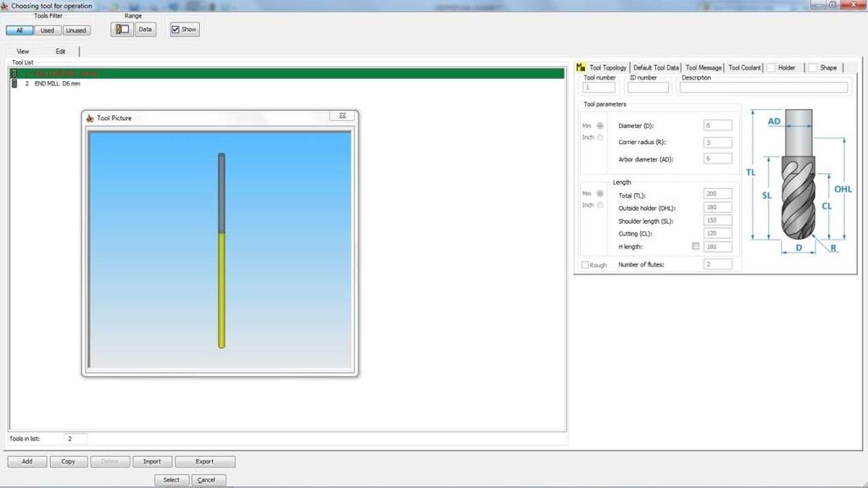Screen dimensions: 868x488
Task: Close the Tool Picture window
Action: pos(342,115)
